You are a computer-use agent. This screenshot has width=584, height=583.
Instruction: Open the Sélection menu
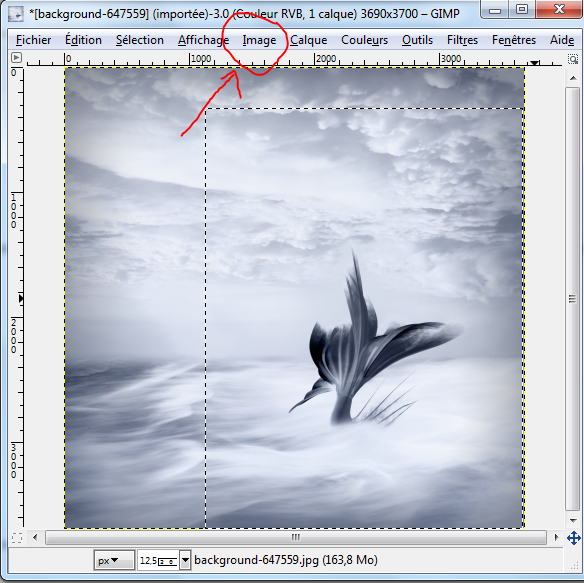[x=140, y=40]
